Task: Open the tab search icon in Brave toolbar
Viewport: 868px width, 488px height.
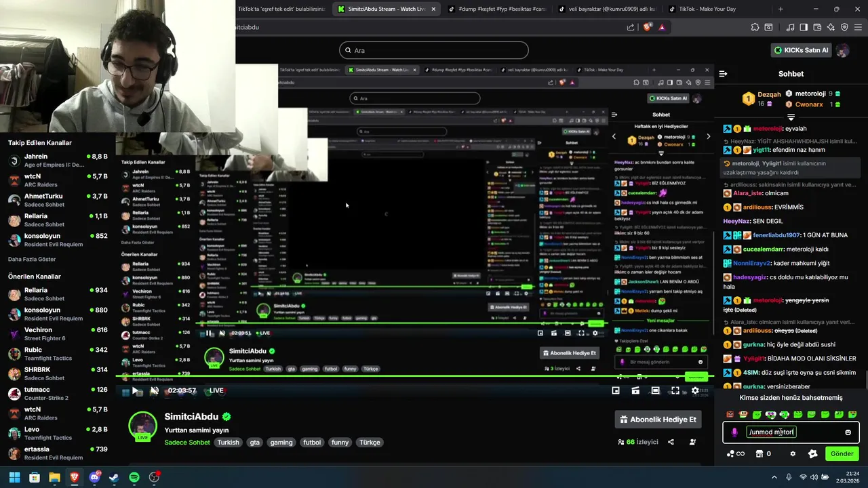Action: [x=768, y=27]
